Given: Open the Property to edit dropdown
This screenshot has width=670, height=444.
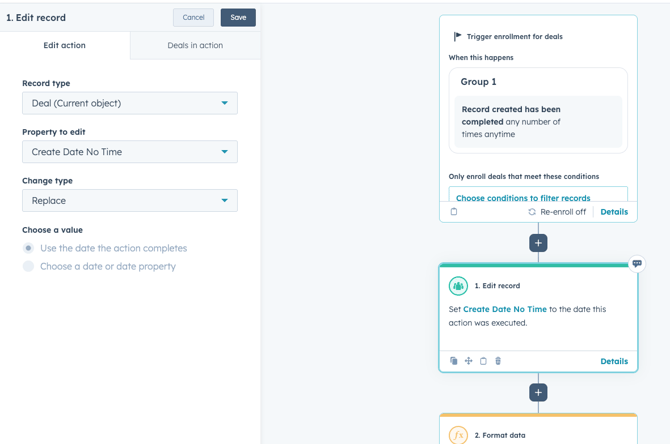Looking at the screenshot, I should [x=130, y=152].
